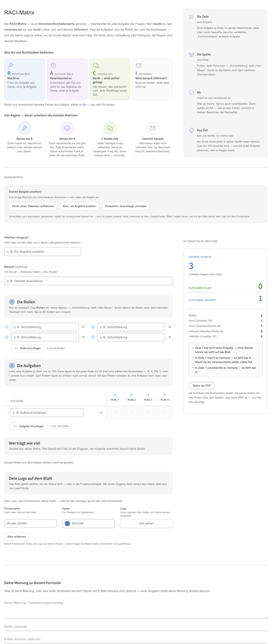Click checkmark icon in Accountable card
This screenshot has height=644, width=272.
tap(54, 65)
